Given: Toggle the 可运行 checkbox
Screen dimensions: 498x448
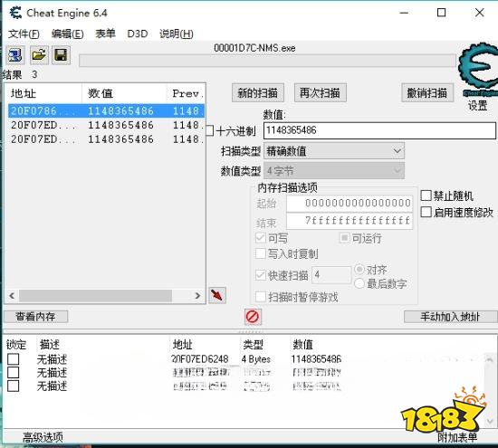Looking at the screenshot, I should 345,238.
